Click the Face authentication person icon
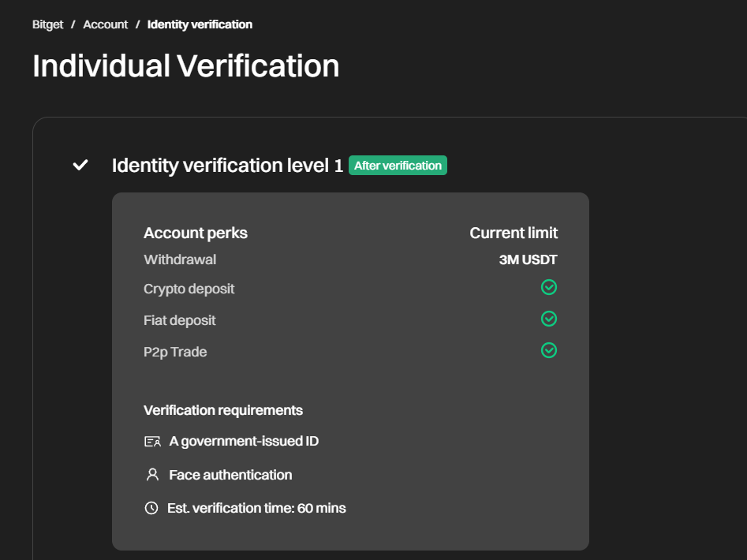Viewport: 747px width, 560px height. click(x=152, y=475)
